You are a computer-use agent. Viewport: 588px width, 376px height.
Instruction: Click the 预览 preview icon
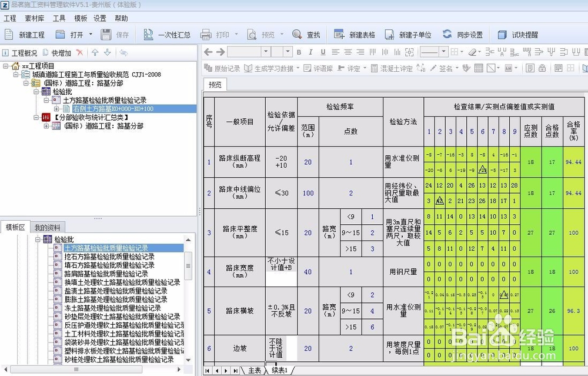point(252,35)
